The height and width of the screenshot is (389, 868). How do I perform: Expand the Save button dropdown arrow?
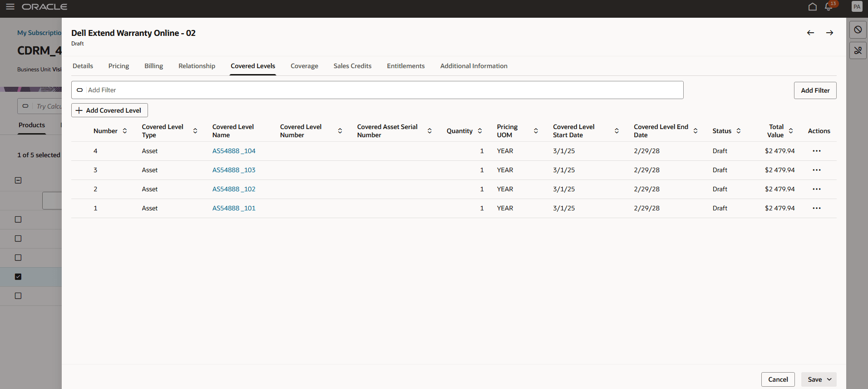point(829,379)
